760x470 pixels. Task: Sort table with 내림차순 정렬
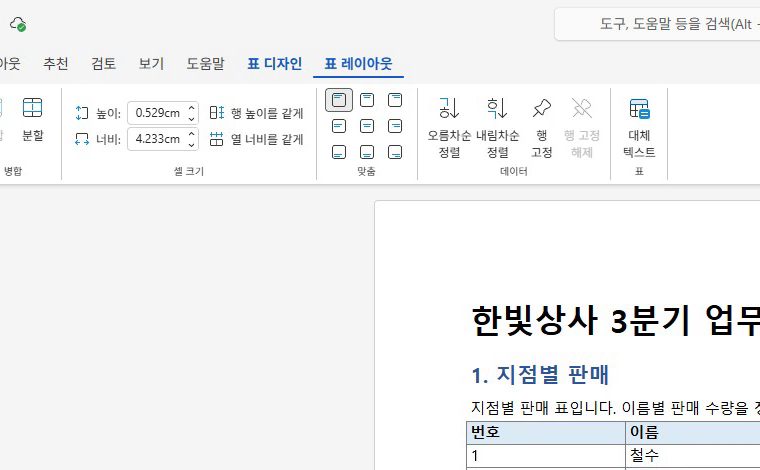pyautogui.click(x=497, y=127)
